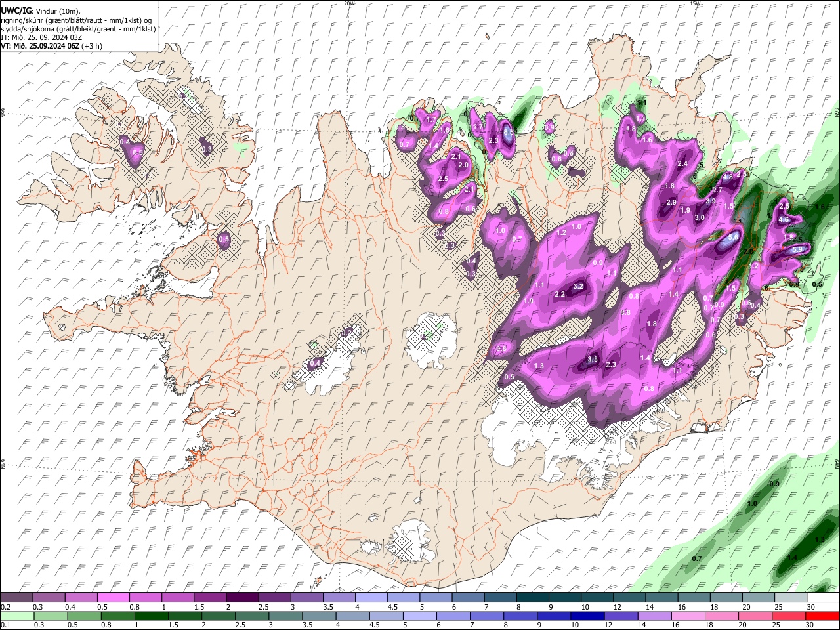Screen dimensions: 840x630
Task: Click the '5.6' precipitation value on the map
Action: 734,237
